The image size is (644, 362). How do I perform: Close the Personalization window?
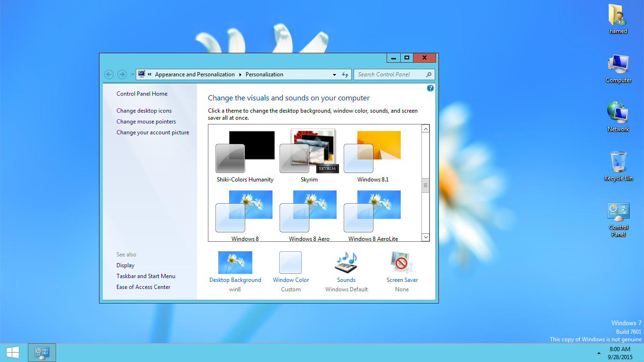click(x=424, y=58)
